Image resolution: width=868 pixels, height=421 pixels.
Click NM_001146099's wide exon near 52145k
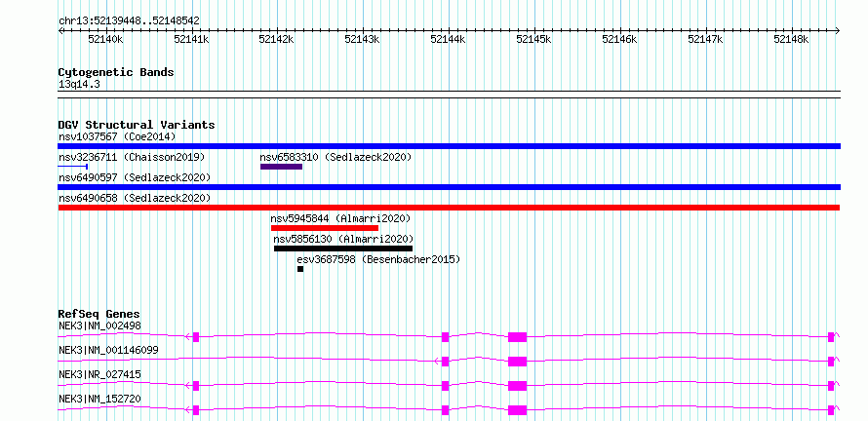click(x=518, y=362)
